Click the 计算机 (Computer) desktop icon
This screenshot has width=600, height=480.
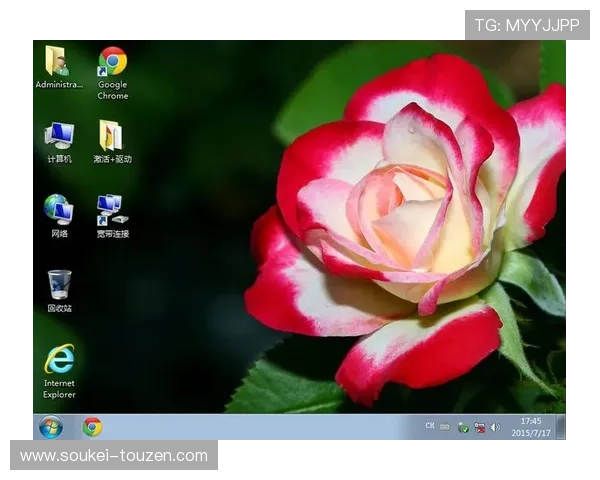click(59, 136)
